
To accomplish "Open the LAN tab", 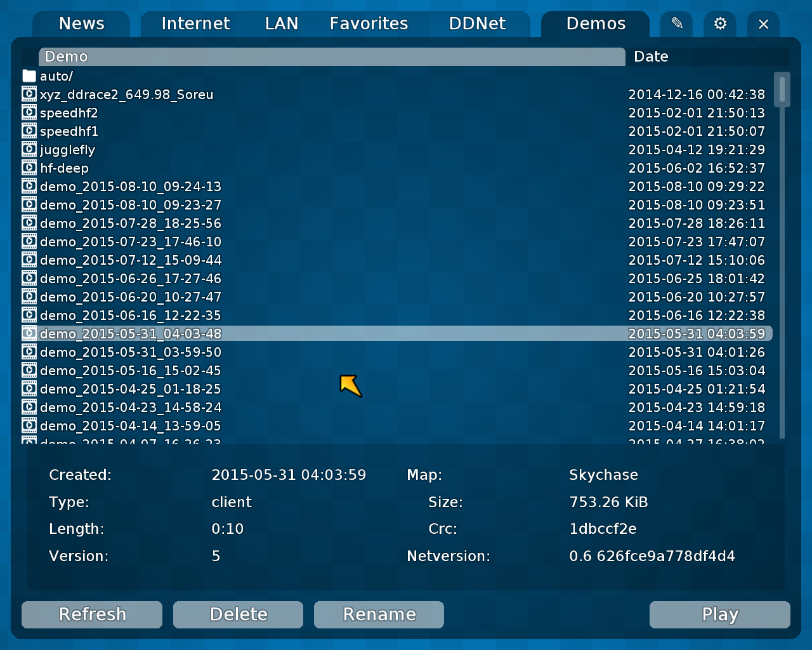I will (282, 23).
